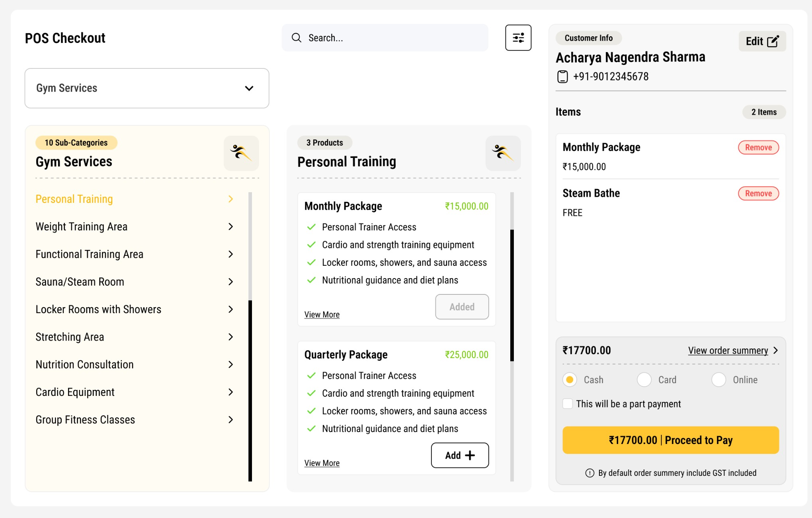Click the Edit pencil icon

[773, 41]
